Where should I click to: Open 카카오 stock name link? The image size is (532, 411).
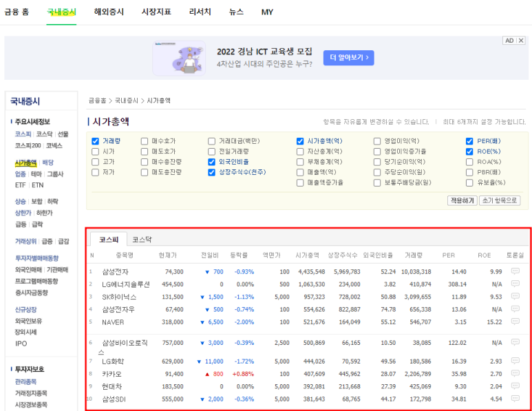tap(111, 374)
